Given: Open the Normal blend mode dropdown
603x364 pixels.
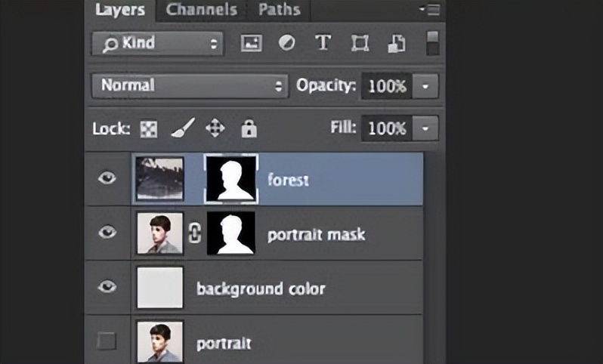Looking at the screenshot, I should pos(189,86).
